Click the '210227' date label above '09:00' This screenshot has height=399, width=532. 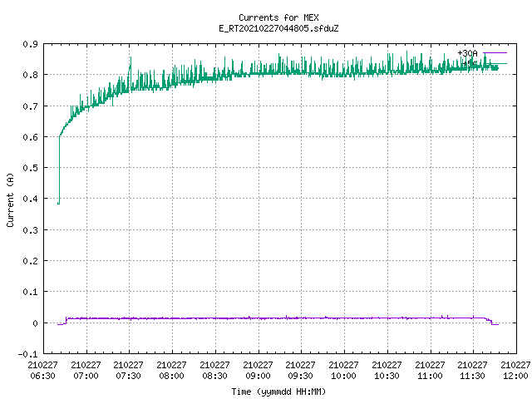point(258,365)
